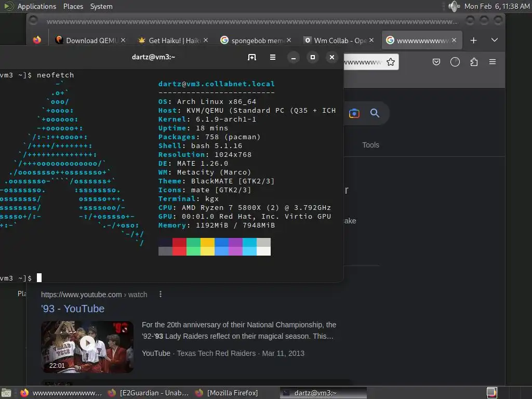The image size is (532, 399).
Task: Open the Firefox account icon
Action: [455, 62]
